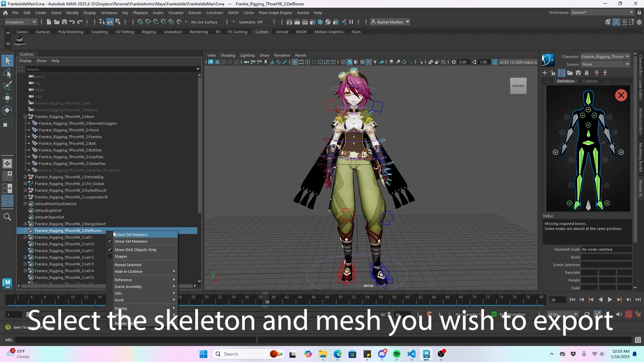Screen dimensions: 644x362
Task: Toggle Symmetry Off field
Action: pos(253,22)
